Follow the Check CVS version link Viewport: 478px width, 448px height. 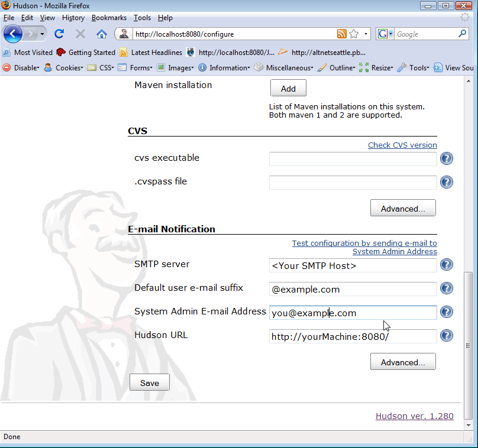(x=402, y=145)
